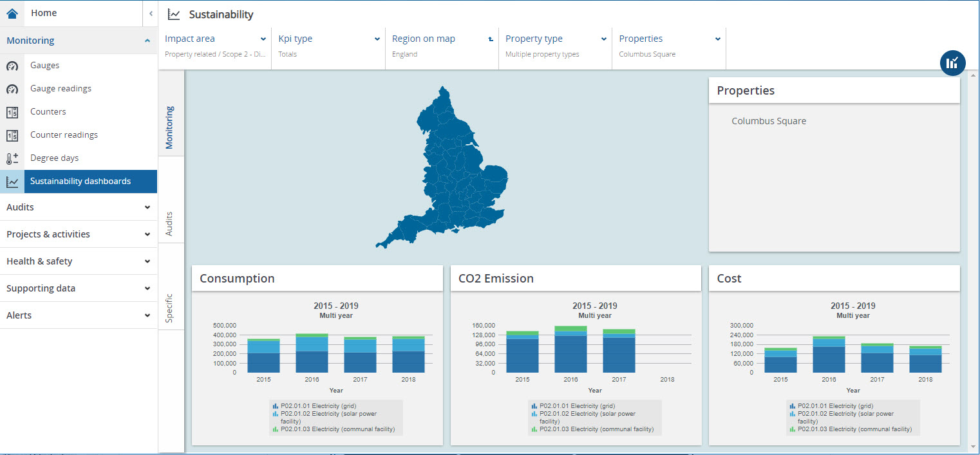Click the Counters icon
This screenshot has height=455, width=980.
13,111
